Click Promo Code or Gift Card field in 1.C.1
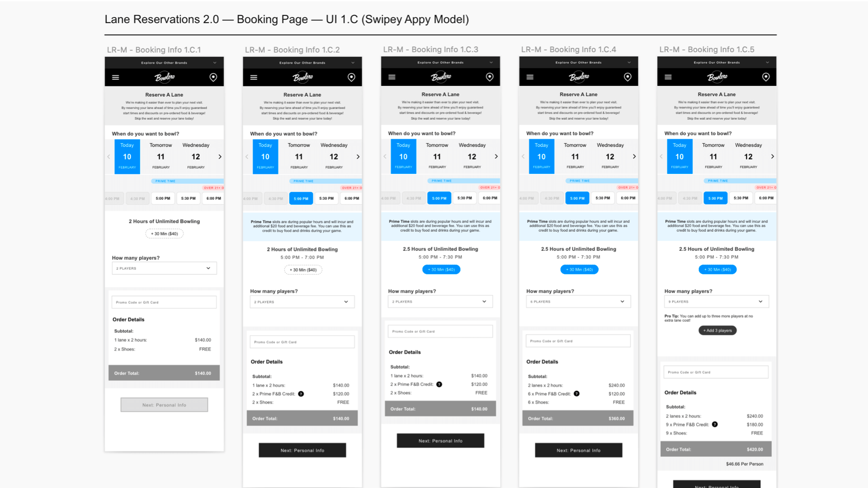The width and height of the screenshot is (868, 488). (x=164, y=302)
